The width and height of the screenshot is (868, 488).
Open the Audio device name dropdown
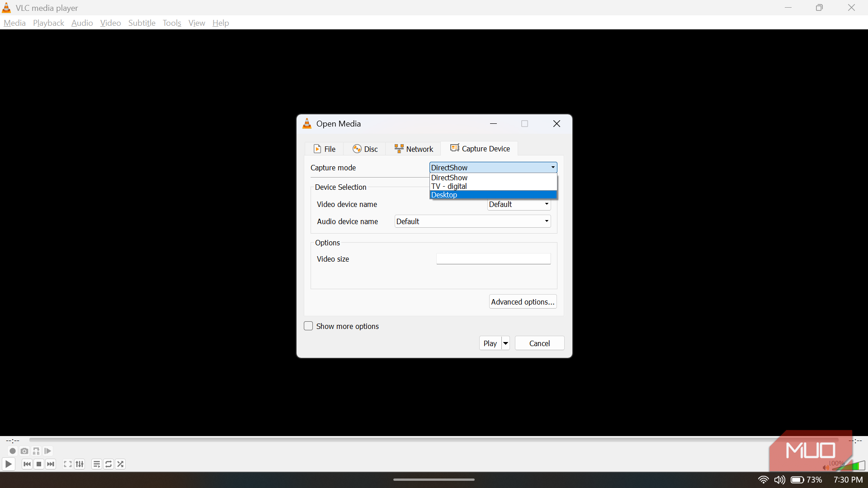click(472, 221)
